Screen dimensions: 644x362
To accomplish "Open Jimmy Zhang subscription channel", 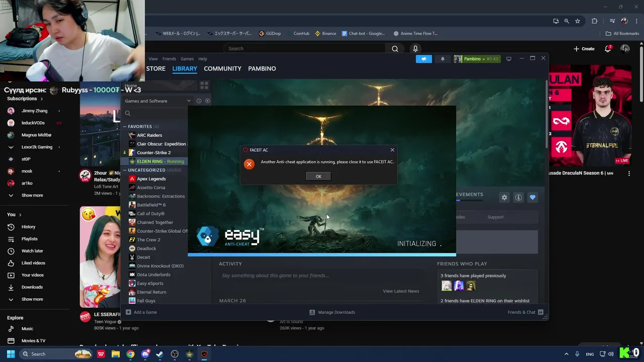I will coord(34,111).
